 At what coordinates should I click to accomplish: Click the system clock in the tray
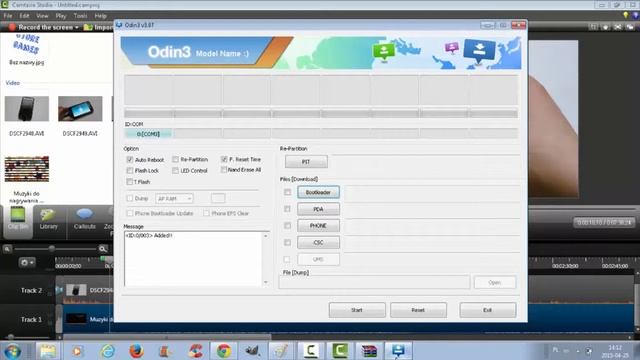tap(615, 351)
